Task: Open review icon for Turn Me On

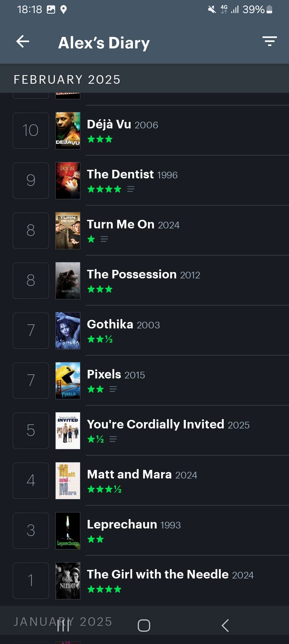Action: (x=104, y=239)
